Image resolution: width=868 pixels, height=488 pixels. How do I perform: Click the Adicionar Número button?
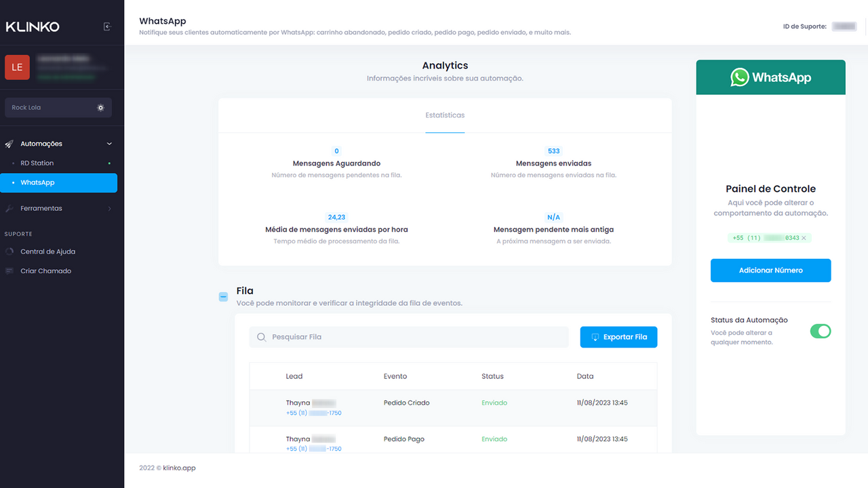click(770, 270)
